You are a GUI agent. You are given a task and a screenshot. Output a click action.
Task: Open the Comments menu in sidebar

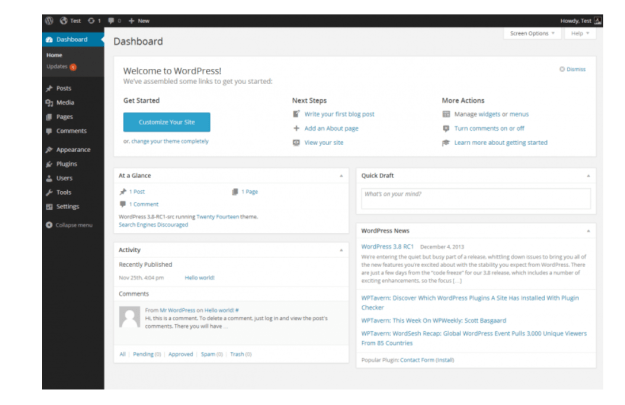coord(71,131)
